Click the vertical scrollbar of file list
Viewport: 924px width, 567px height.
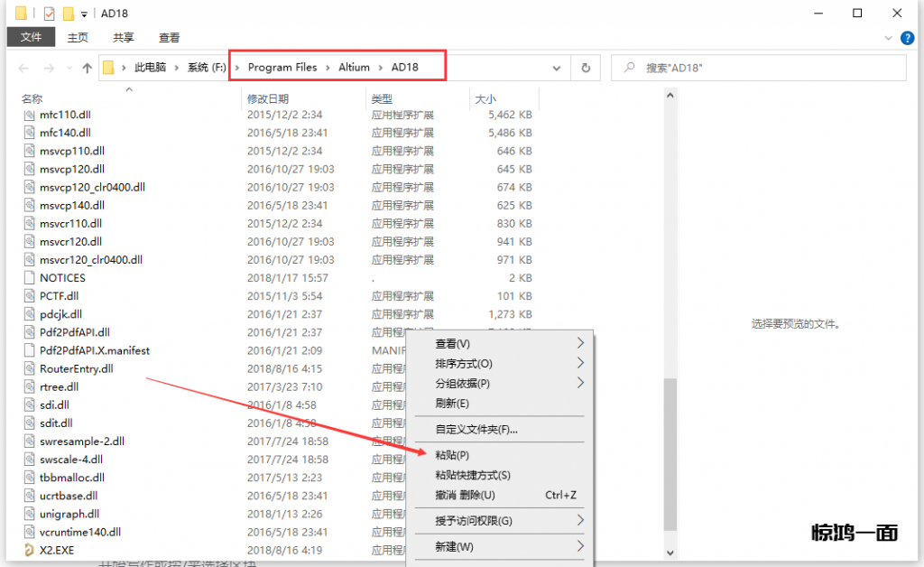pyautogui.click(x=669, y=451)
